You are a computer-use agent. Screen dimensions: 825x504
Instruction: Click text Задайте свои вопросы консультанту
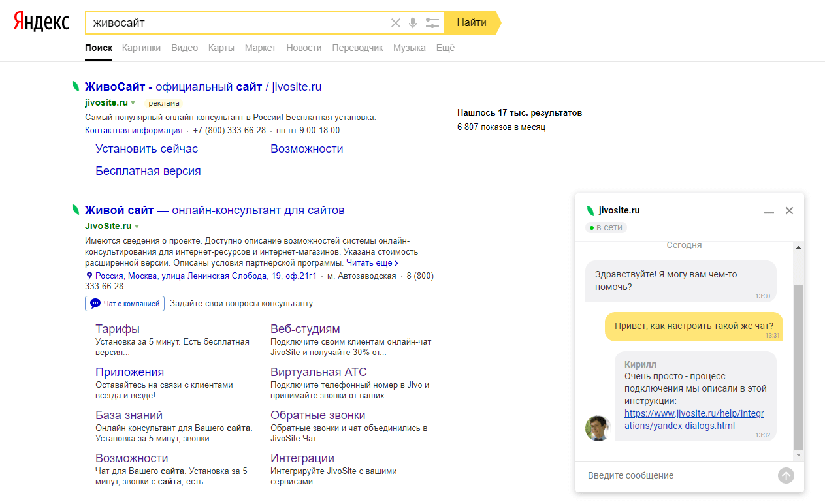(x=242, y=304)
